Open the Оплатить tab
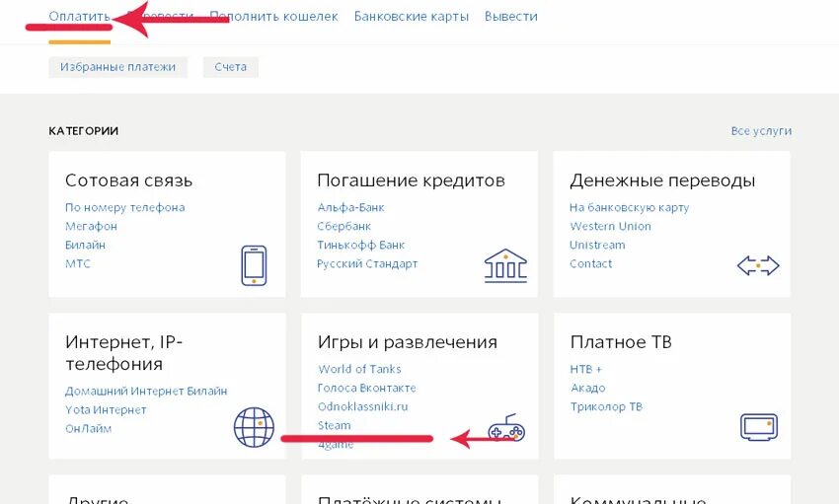The height and width of the screenshot is (504, 839). pos(79,16)
